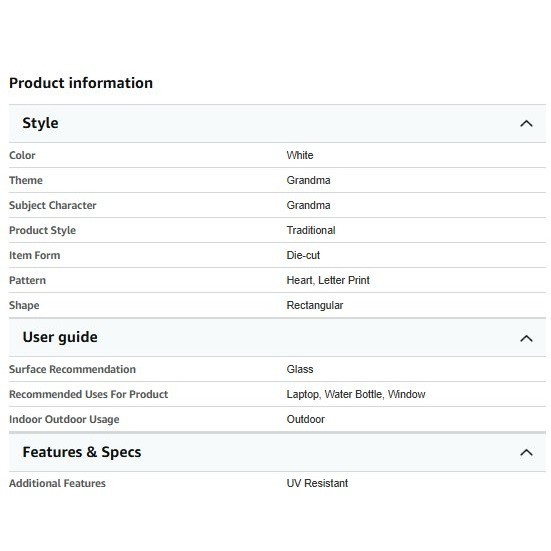Click the Indoor Outdoor Usage label
Image resolution: width=551 pixels, height=551 pixels.
pyautogui.click(x=64, y=419)
